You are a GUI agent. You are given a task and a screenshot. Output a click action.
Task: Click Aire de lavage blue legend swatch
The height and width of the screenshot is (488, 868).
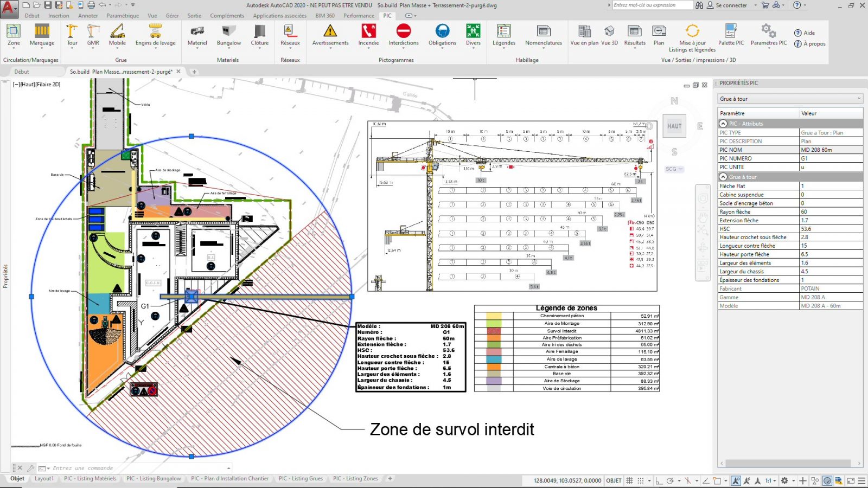pyautogui.click(x=494, y=359)
